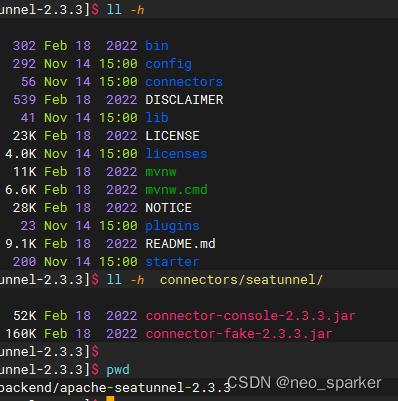Click the 'mvnw.cmd' file name

coord(176,190)
